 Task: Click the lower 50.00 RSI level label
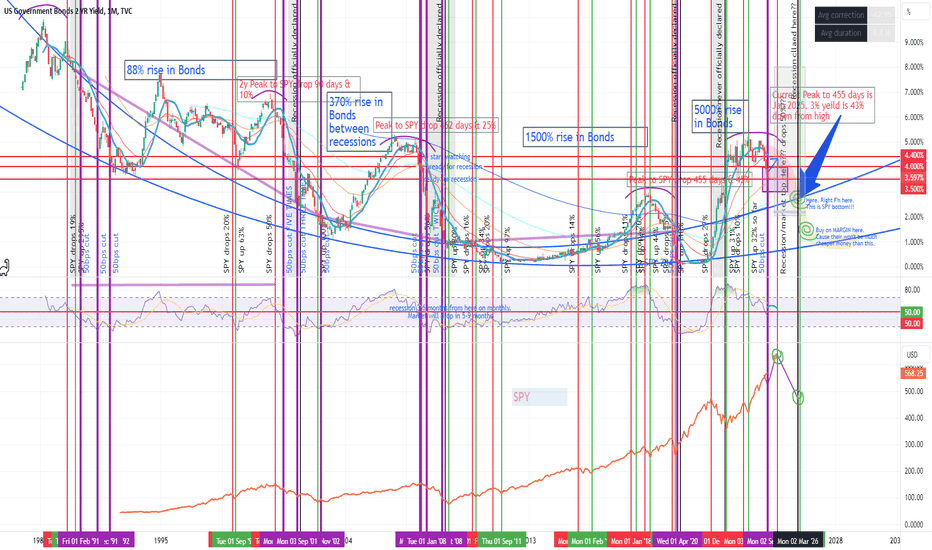point(912,323)
